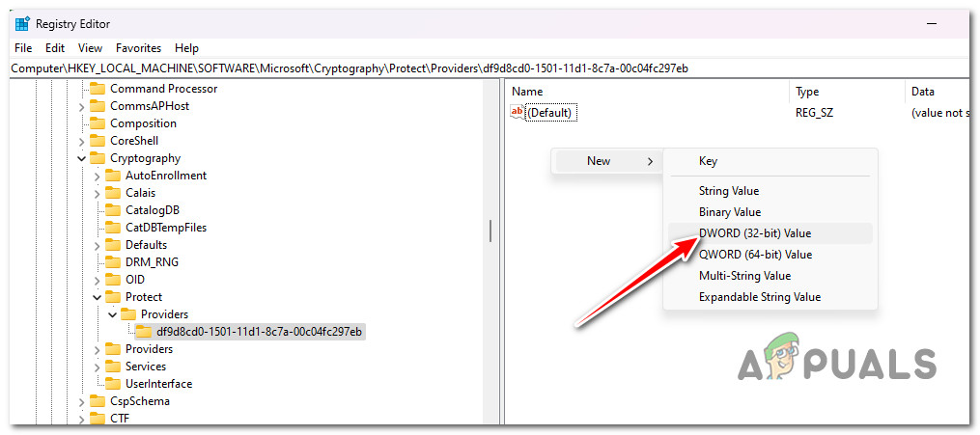Image resolution: width=980 pixels, height=435 pixels.
Task: Open the View menu
Action: 90,48
